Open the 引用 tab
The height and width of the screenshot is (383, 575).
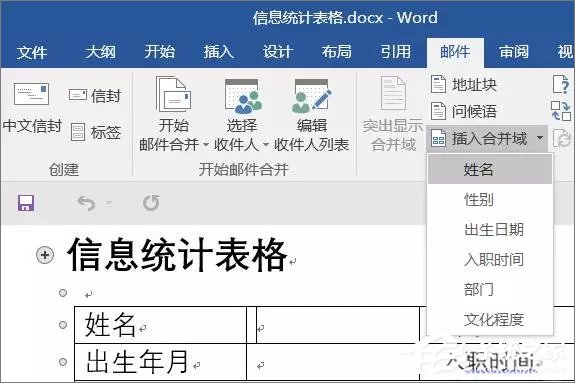(x=395, y=51)
